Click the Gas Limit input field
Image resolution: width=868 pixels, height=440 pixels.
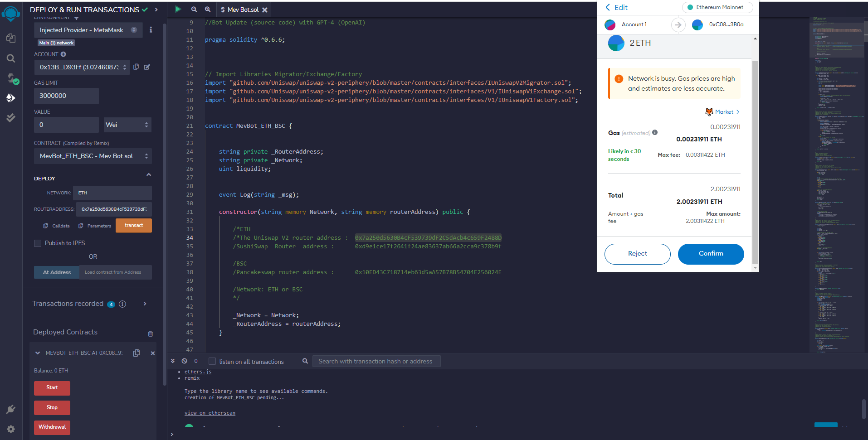(66, 96)
